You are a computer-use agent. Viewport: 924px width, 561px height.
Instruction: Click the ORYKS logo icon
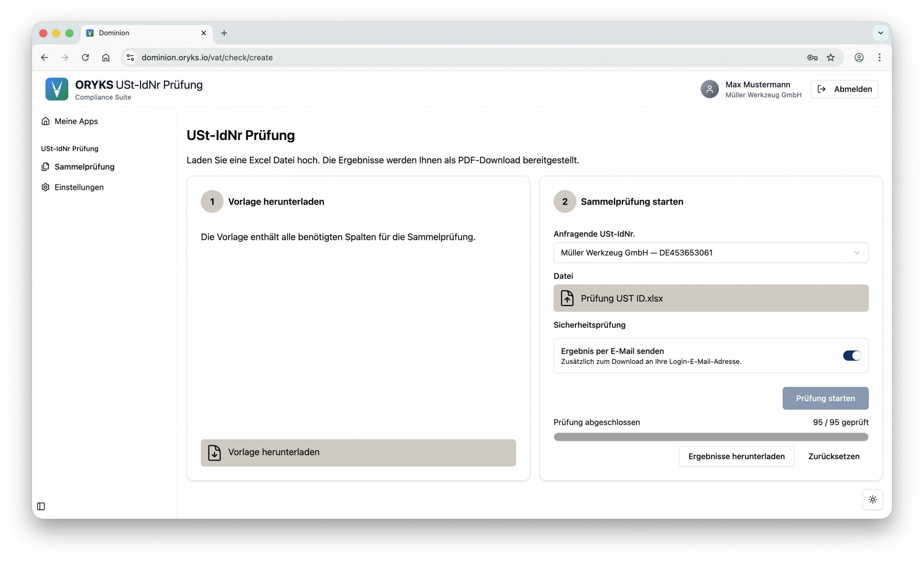point(57,89)
